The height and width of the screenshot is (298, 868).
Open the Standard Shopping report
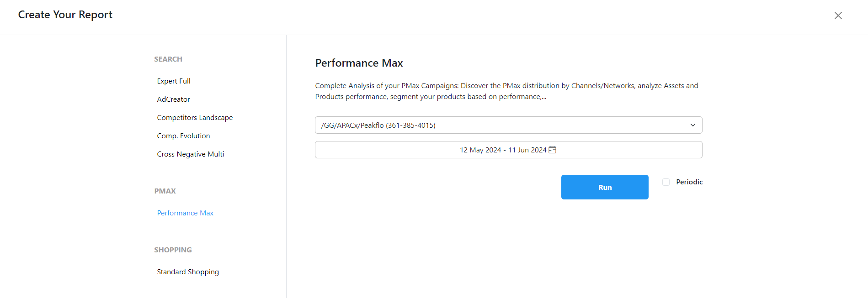(188, 272)
